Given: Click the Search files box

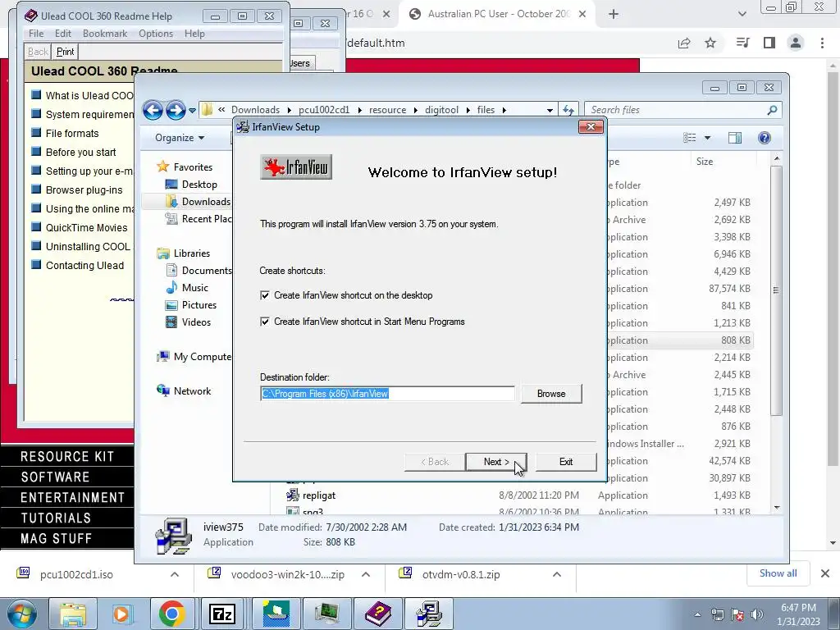Looking at the screenshot, I should (677, 110).
